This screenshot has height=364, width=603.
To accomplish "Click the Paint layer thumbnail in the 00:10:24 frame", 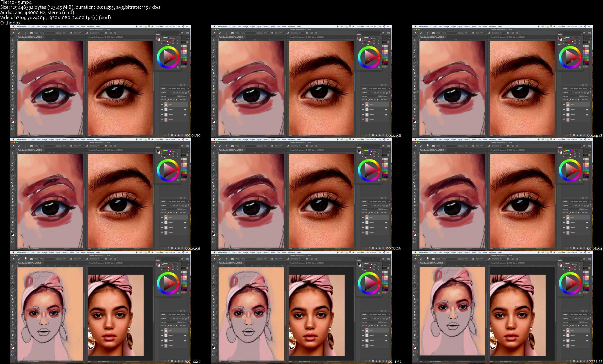I will [166, 330].
